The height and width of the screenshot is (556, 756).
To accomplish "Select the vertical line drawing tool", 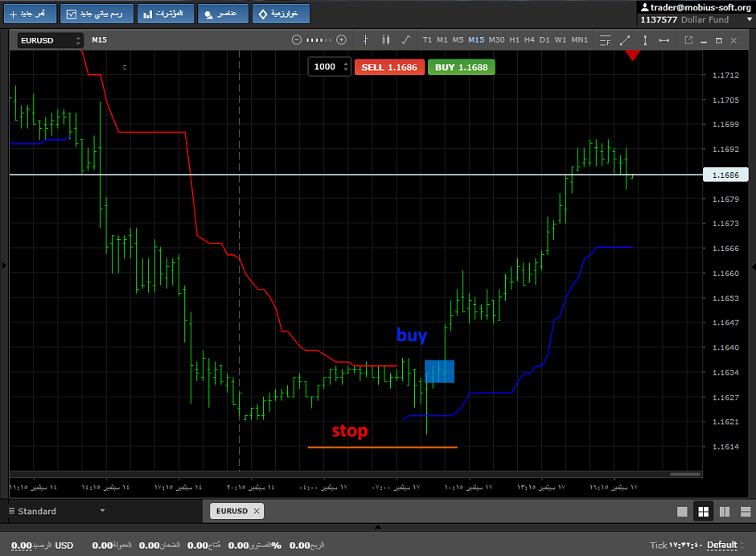I will tap(645, 40).
